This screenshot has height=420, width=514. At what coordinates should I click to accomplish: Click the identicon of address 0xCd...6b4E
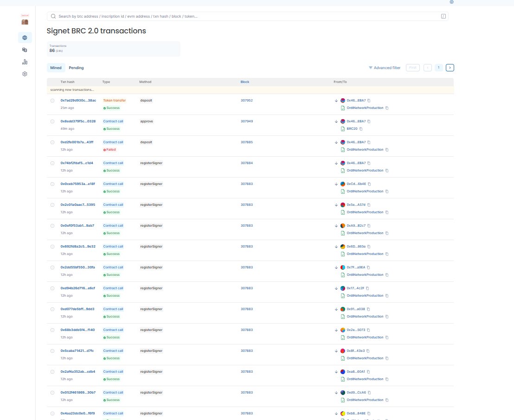click(342, 184)
